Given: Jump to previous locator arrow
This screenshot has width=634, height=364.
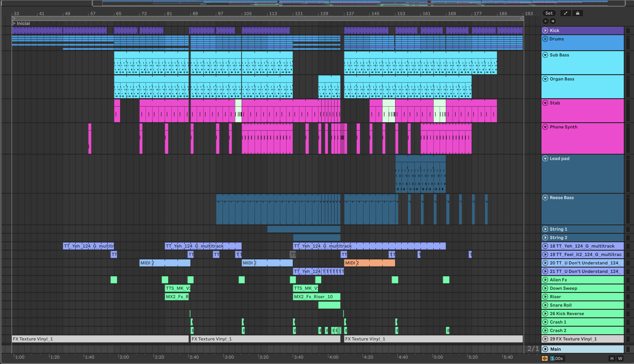Looking at the screenshot, I should (545, 21).
